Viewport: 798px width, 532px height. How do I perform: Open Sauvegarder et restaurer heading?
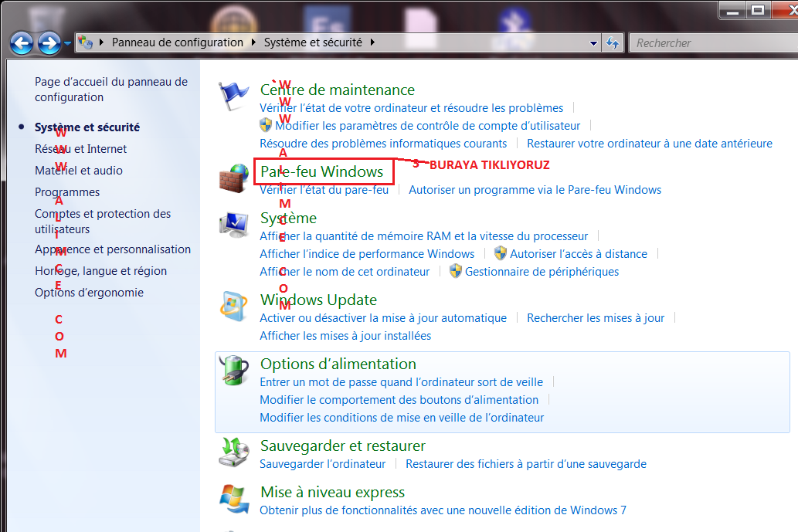(342, 446)
